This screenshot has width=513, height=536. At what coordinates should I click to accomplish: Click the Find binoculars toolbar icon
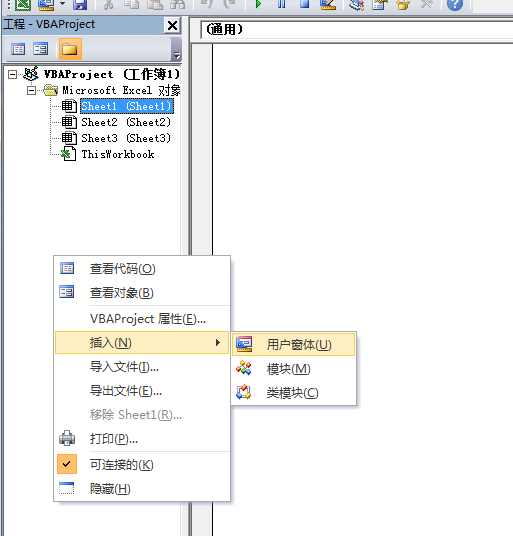coord(178,4)
